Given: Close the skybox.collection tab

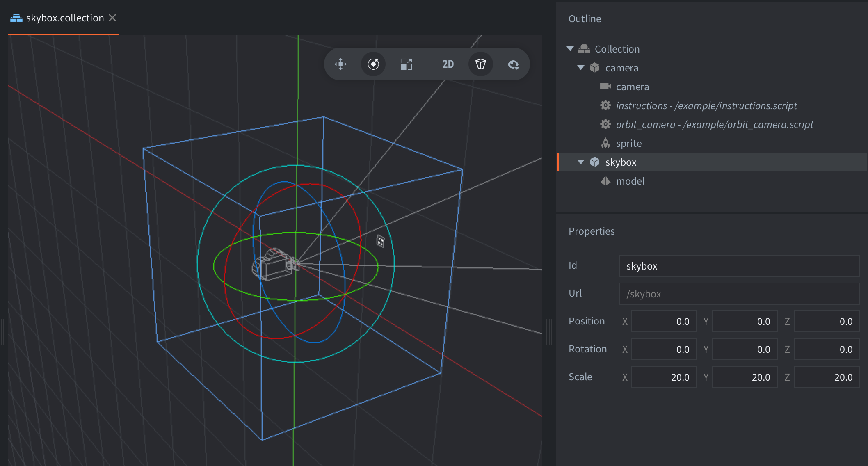Looking at the screenshot, I should pos(112,18).
